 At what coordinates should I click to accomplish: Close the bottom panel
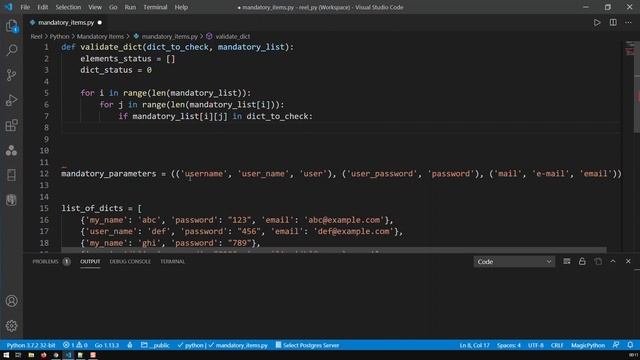[x=628, y=261]
